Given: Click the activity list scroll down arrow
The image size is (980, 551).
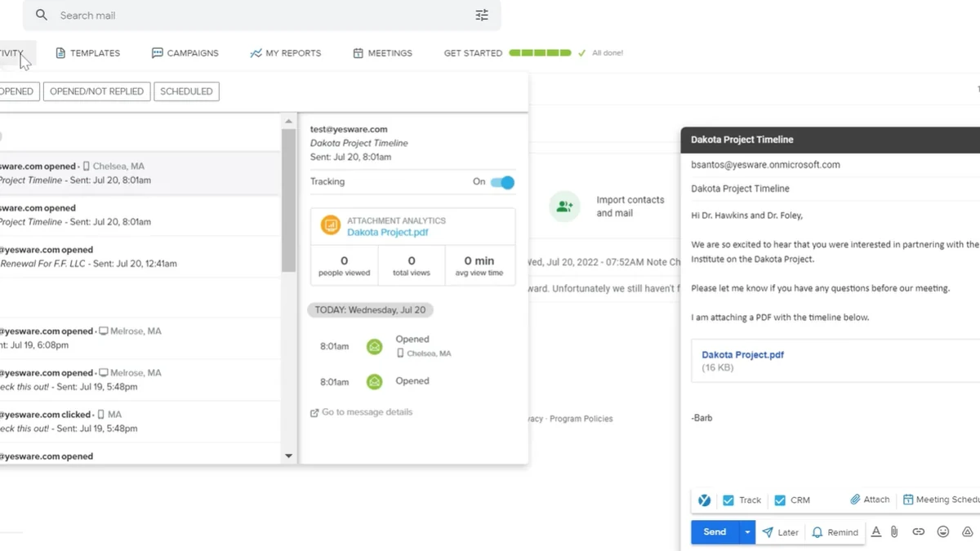Looking at the screenshot, I should pyautogui.click(x=288, y=456).
